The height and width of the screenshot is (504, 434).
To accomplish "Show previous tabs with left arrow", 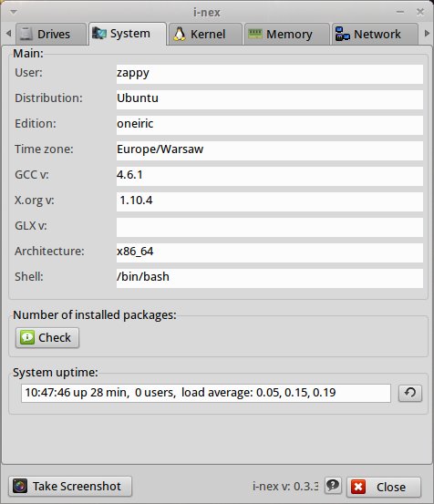I will click(9, 33).
